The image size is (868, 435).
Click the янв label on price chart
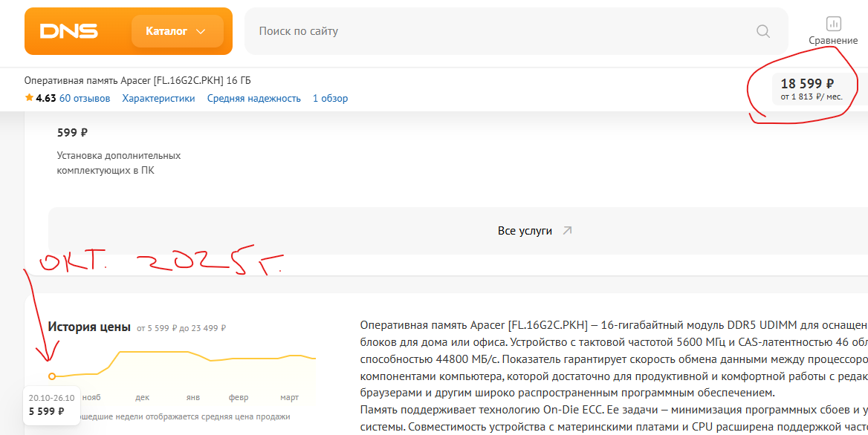(x=193, y=397)
